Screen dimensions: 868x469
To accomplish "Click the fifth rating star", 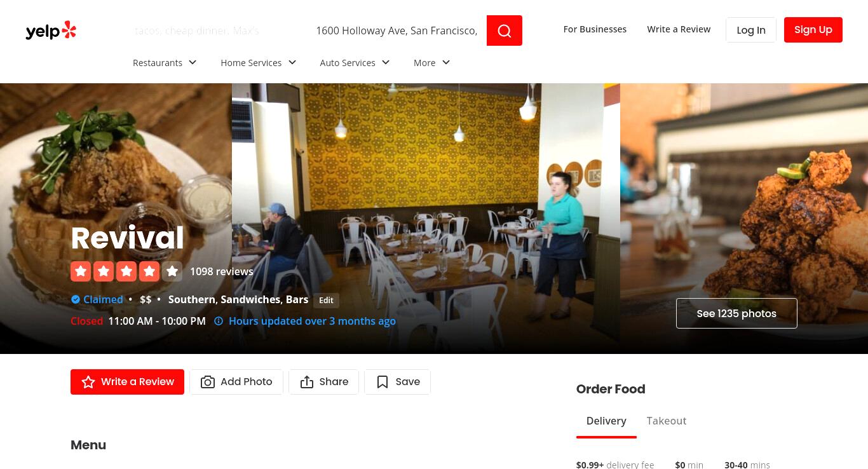I will point(172,271).
